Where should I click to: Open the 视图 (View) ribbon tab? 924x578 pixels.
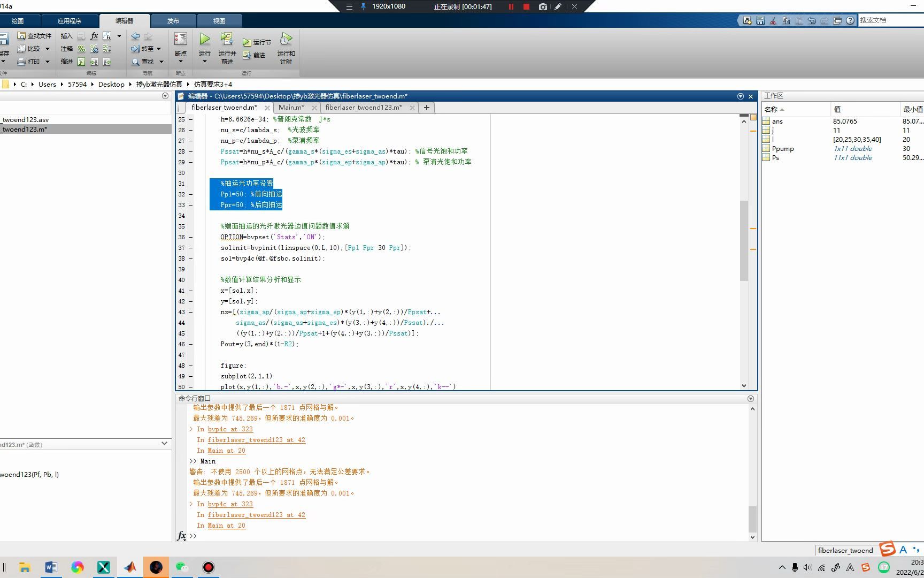pos(219,21)
